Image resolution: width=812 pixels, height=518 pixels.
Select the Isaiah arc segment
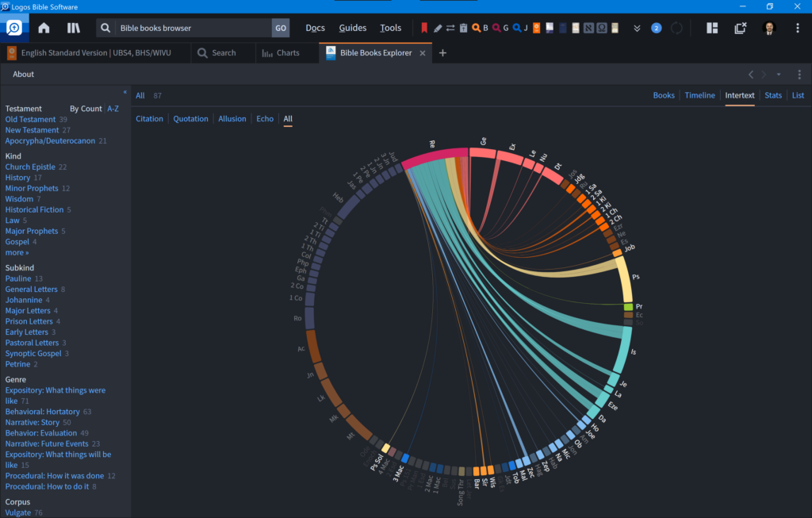pyautogui.click(x=623, y=350)
